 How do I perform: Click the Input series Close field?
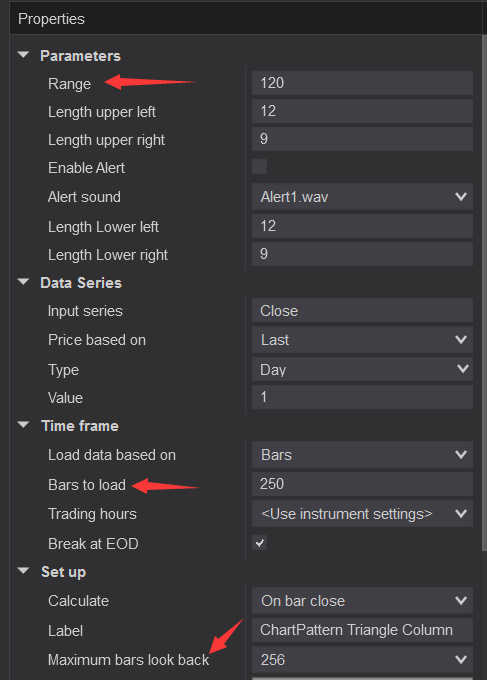click(362, 311)
